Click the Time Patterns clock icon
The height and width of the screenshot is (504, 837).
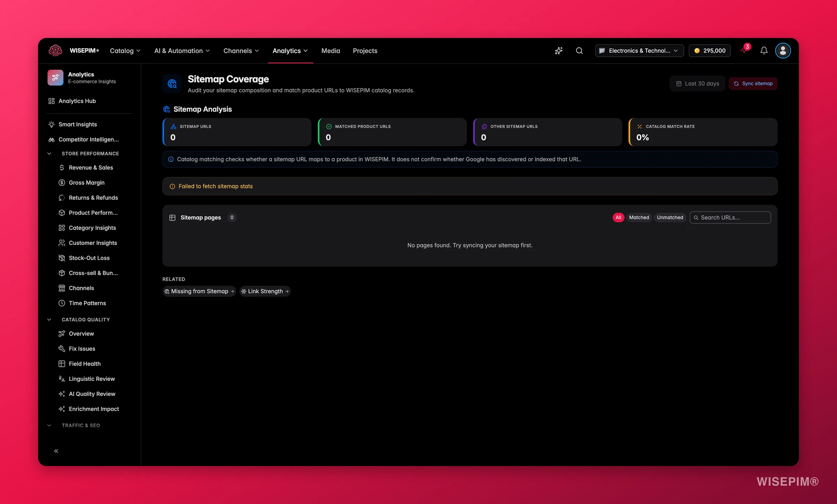tap(62, 303)
